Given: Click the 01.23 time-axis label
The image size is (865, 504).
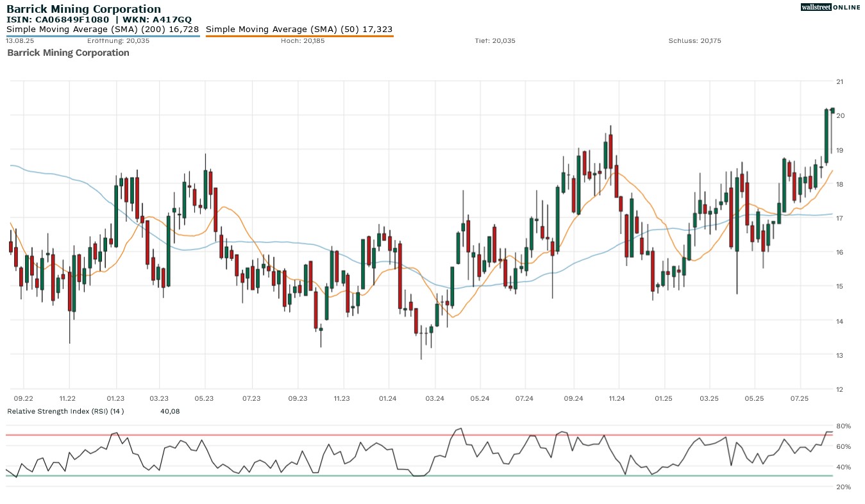Looking at the screenshot, I should pyautogui.click(x=116, y=399).
